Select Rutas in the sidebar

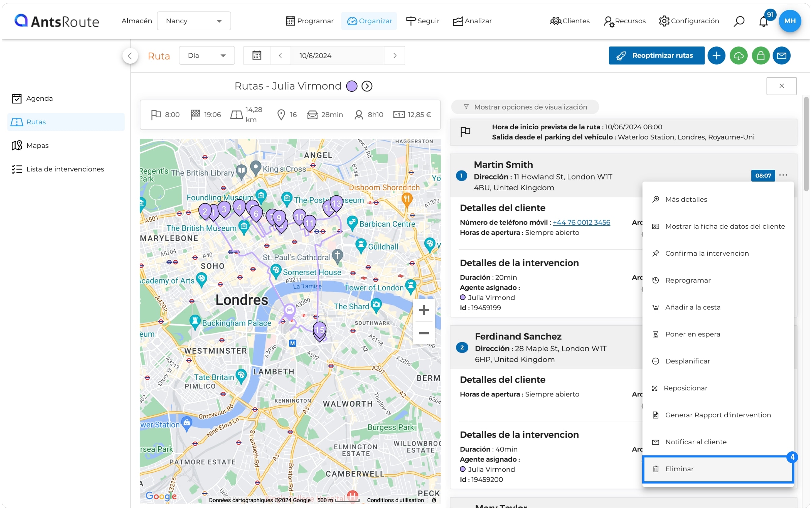[66, 122]
